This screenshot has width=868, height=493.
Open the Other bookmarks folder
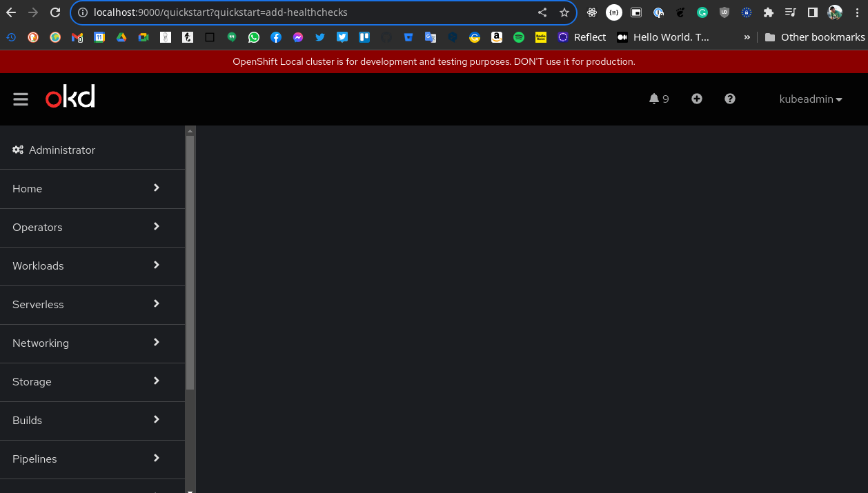coord(815,37)
